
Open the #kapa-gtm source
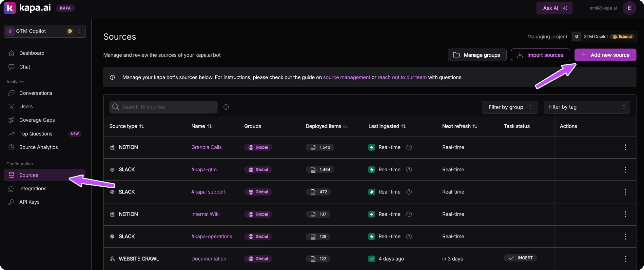pyautogui.click(x=204, y=170)
